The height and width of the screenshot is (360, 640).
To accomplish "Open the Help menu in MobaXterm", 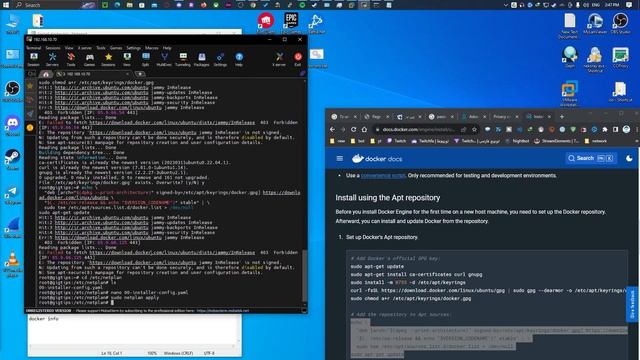I will (167, 48).
